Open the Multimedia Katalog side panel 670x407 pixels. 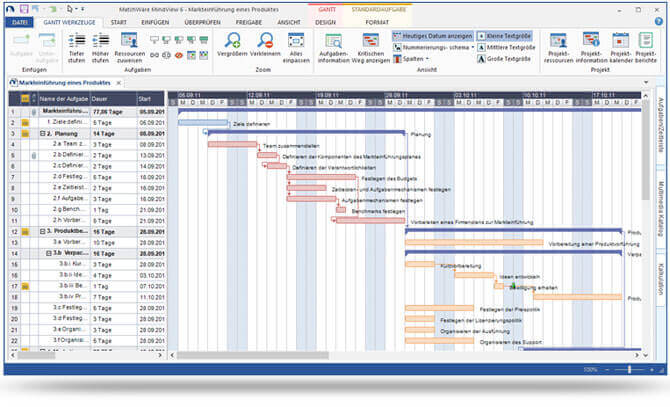click(x=661, y=208)
